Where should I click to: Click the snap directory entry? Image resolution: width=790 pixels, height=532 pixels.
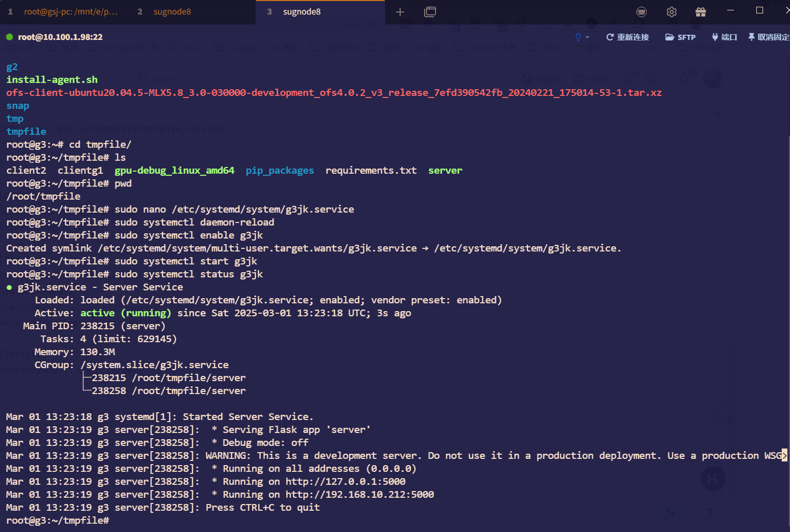pos(18,105)
